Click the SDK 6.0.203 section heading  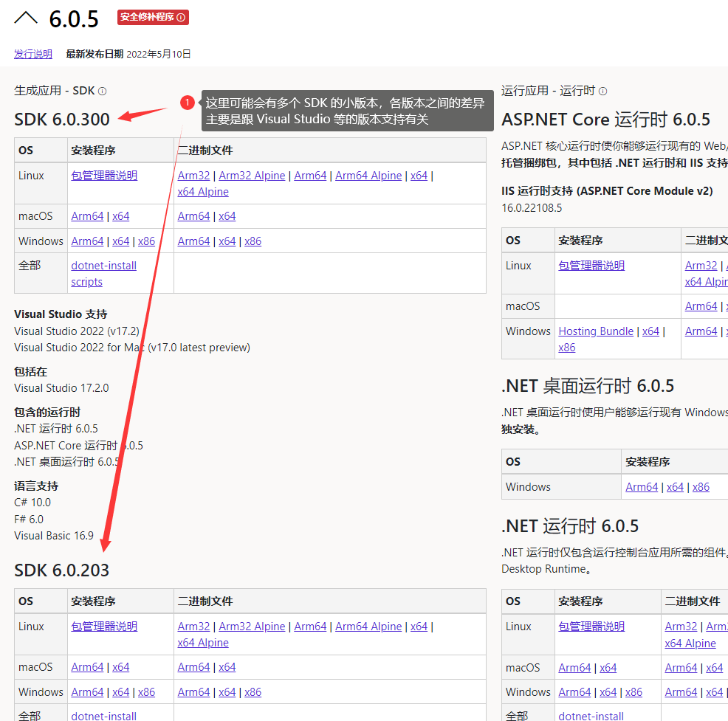pos(61,570)
